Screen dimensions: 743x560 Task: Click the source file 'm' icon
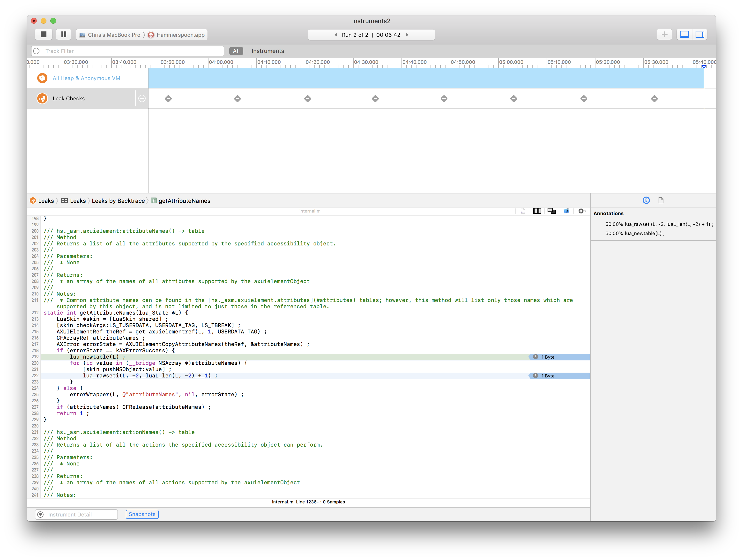523,211
